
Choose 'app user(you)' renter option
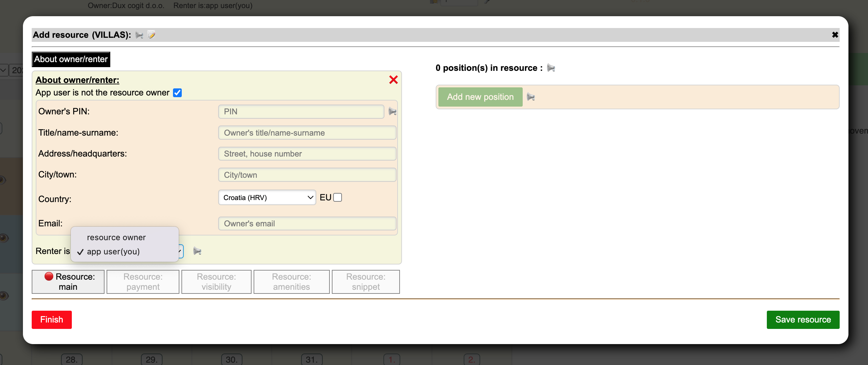[113, 252]
